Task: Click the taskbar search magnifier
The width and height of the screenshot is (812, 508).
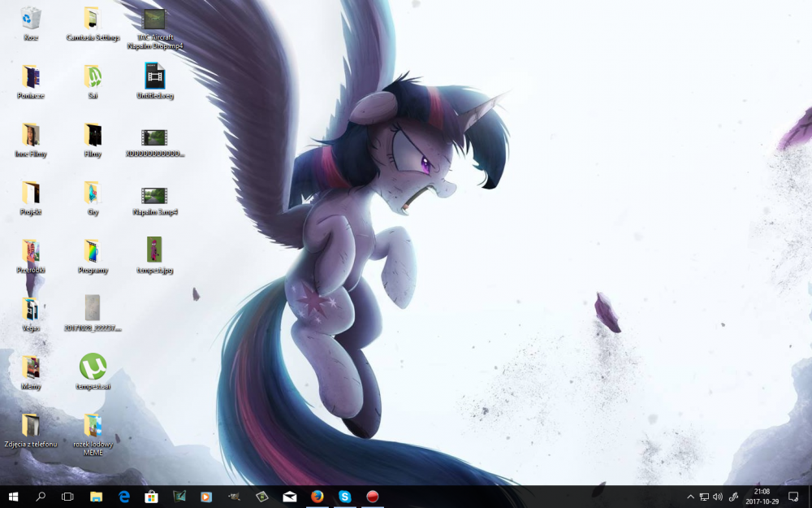Action: tap(41, 497)
